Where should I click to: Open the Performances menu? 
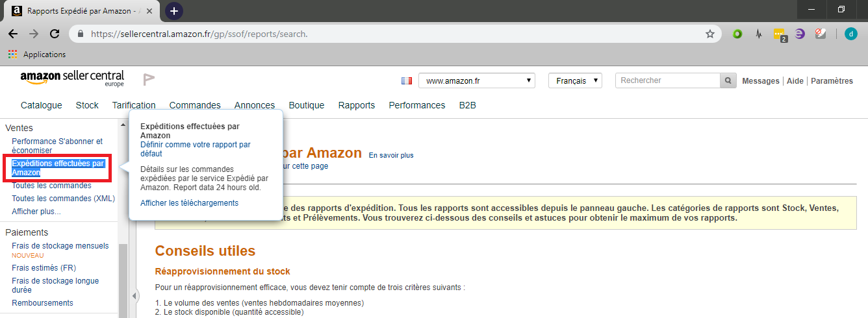(417, 105)
